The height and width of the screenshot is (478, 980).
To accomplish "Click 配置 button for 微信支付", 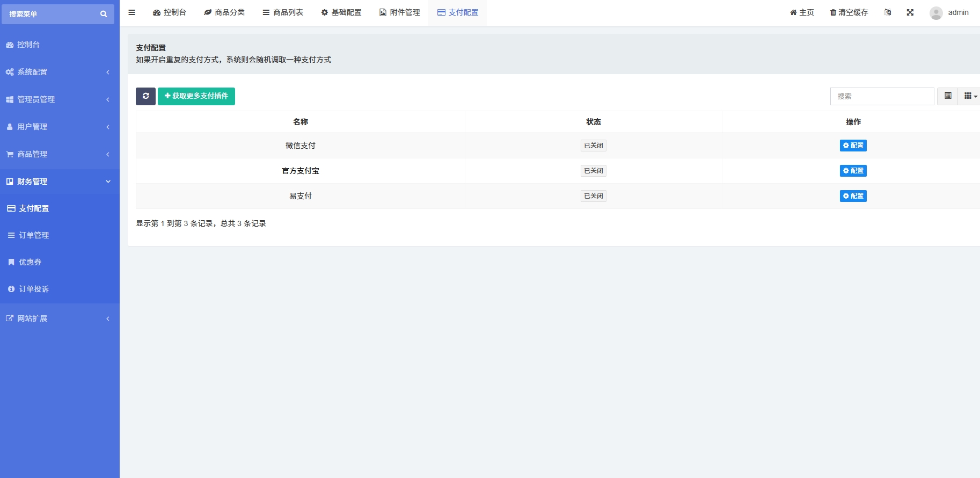I will [853, 146].
